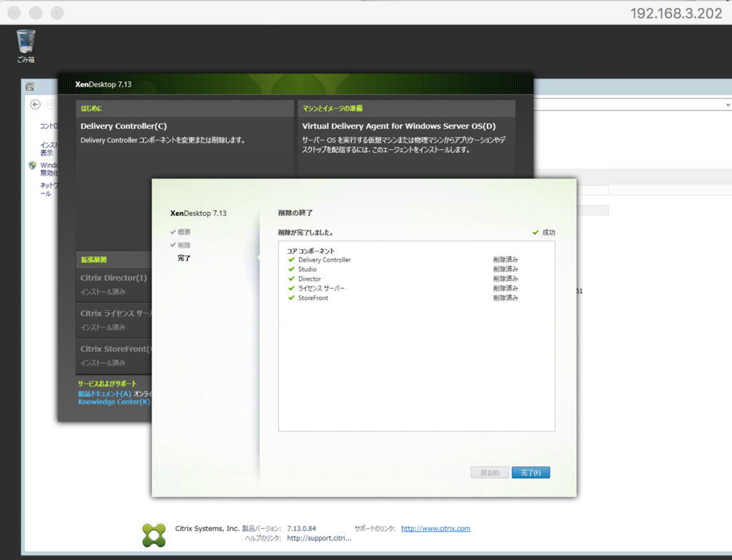Screen dimensions: 732x560
Task: Click the http://support.citri... help link text
Action: [x=319, y=538]
